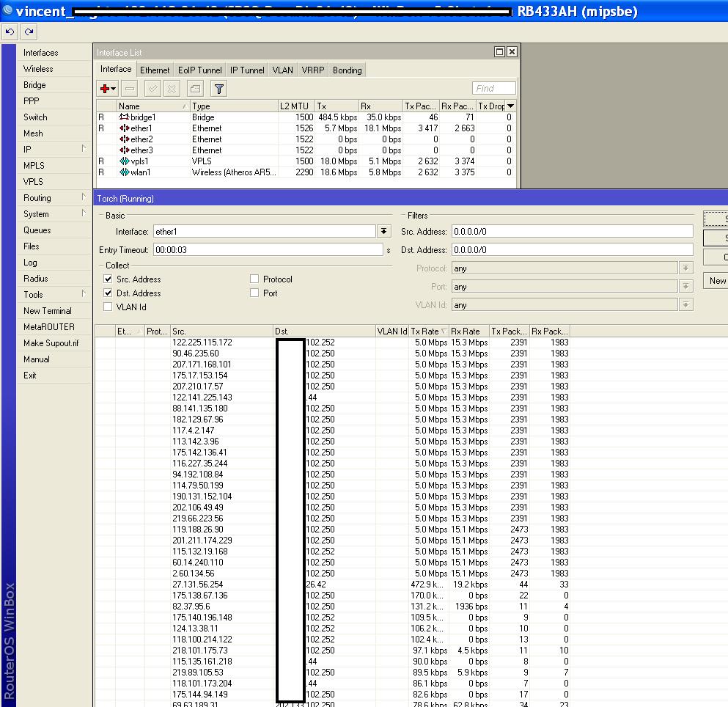Enable the Protocol collect checkbox
The height and width of the screenshot is (707, 728).
254,279
